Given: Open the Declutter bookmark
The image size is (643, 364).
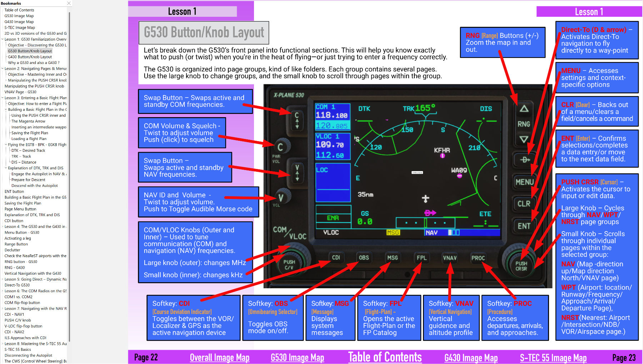Looking at the screenshot, I should pyautogui.click(x=13, y=250).
